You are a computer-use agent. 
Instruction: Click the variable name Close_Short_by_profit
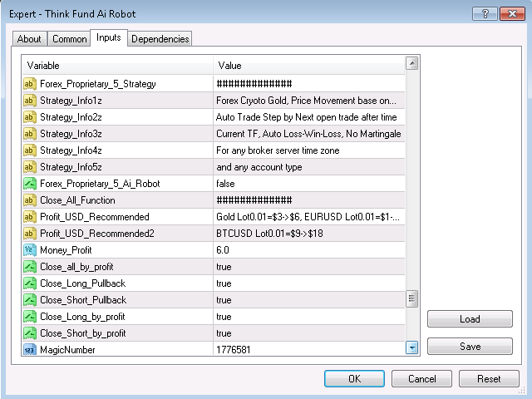[83, 333]
